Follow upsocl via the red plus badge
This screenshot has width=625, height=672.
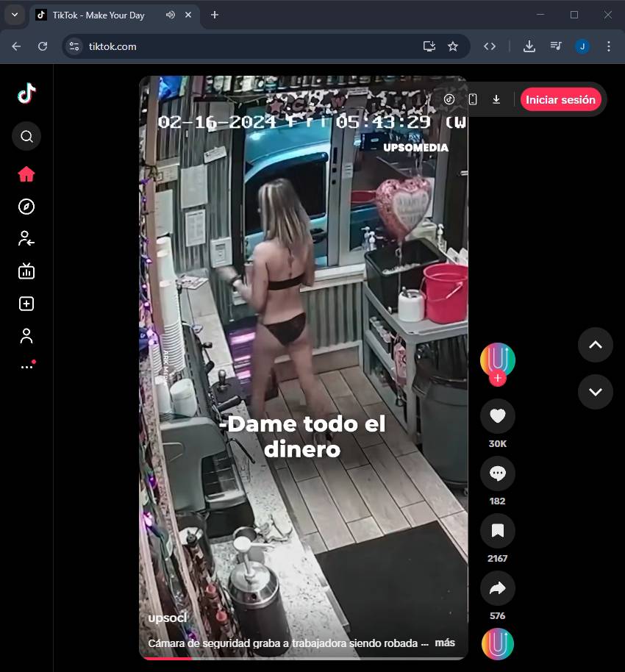click(498, 379)
